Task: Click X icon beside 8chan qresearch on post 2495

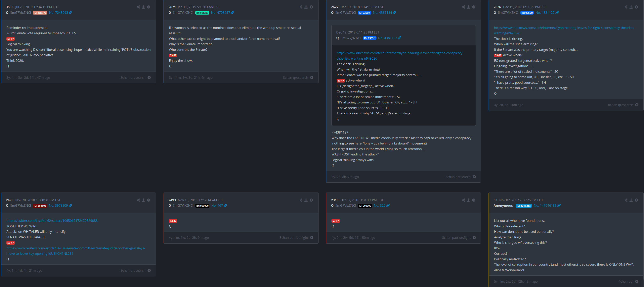Action: (x=149, y=270)
